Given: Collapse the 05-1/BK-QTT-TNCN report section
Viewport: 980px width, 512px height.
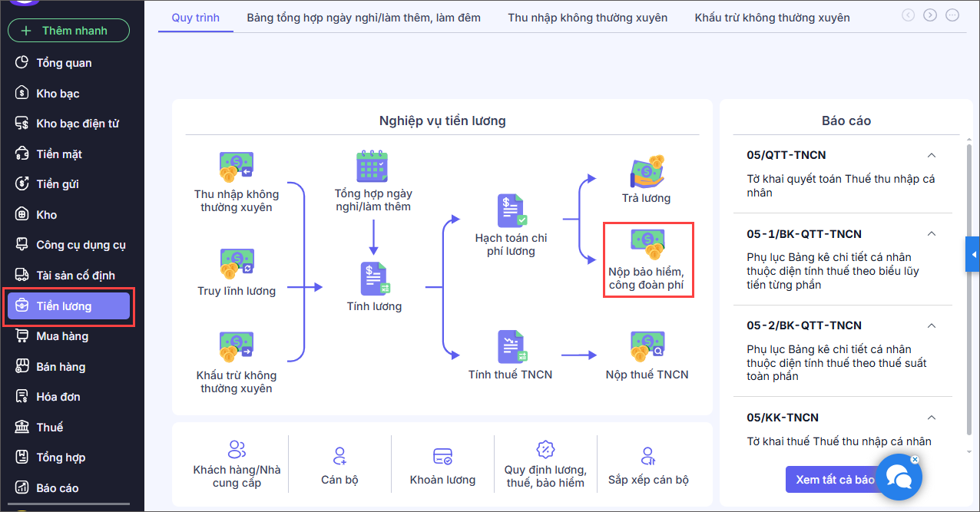Looking at the screenshot, I should (x=931, y=233).
